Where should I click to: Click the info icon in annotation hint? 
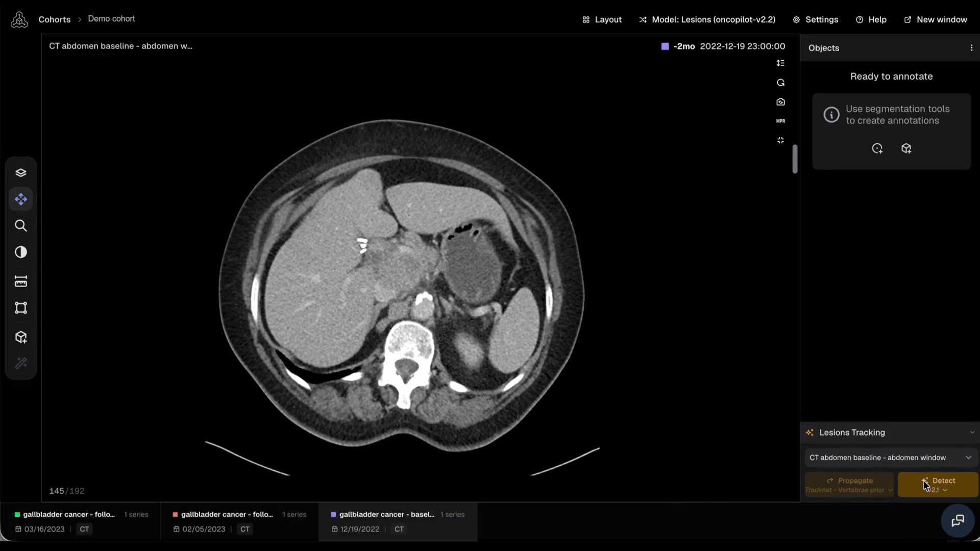831,115
